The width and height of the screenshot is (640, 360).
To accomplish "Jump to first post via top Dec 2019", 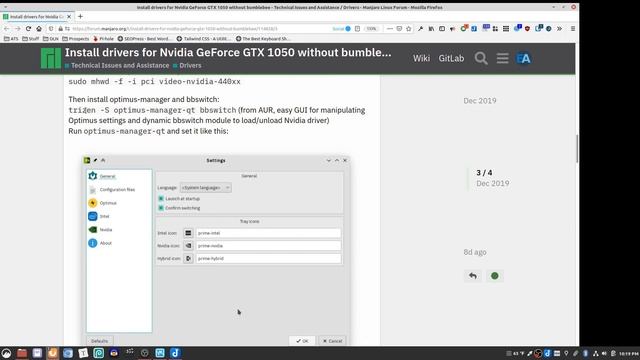I will [480, 101].
